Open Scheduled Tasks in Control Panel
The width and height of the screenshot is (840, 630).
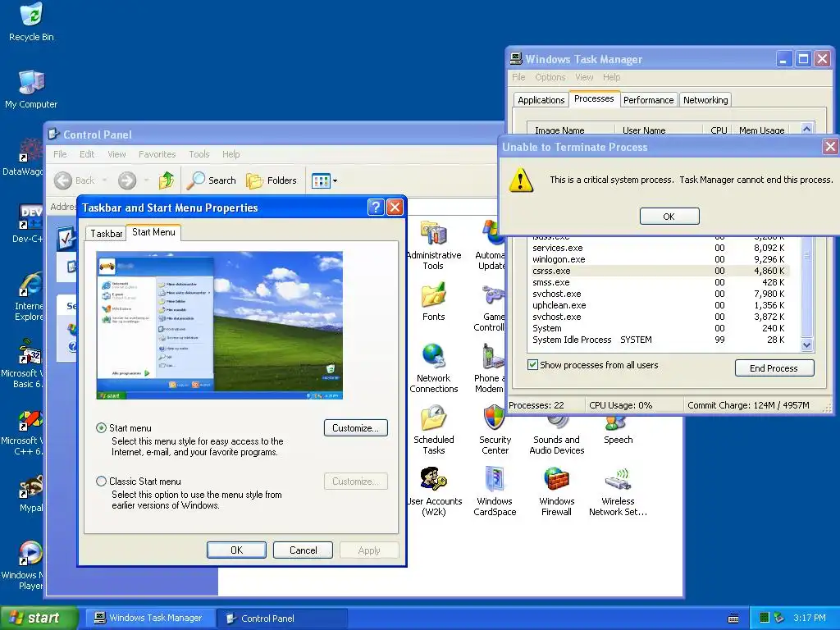[433, 430]
